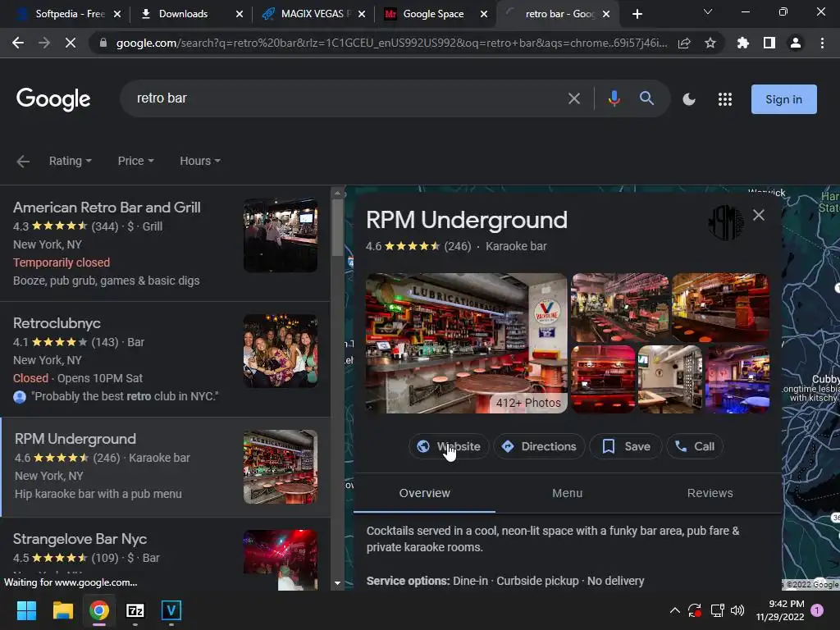Click results list scrollbar up arrow

click(x=337, y=193)
